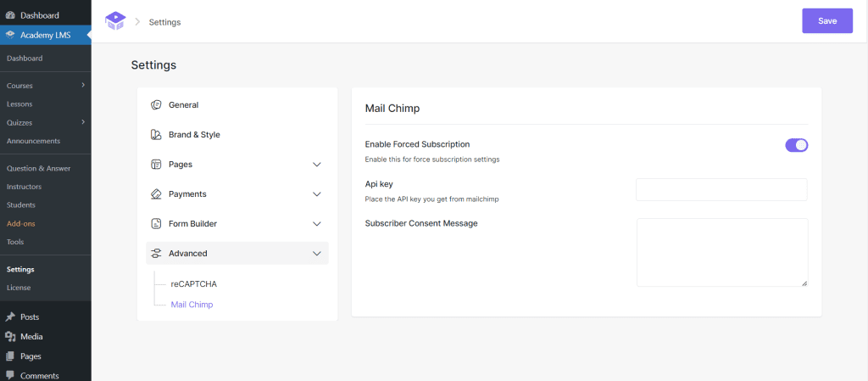Open the General settings section
The image size is (868, 381).
pyautogui.click(x=237, y=104)
